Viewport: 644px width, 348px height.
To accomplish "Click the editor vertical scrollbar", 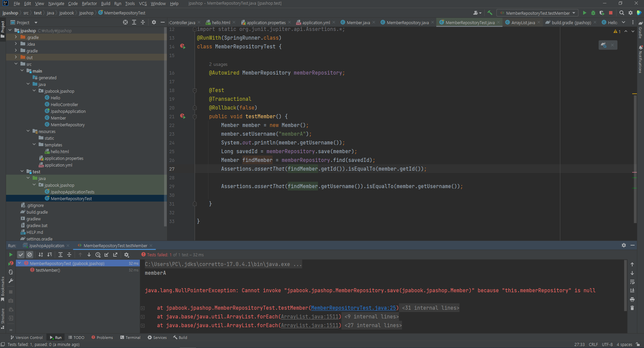I will point(635,158).
